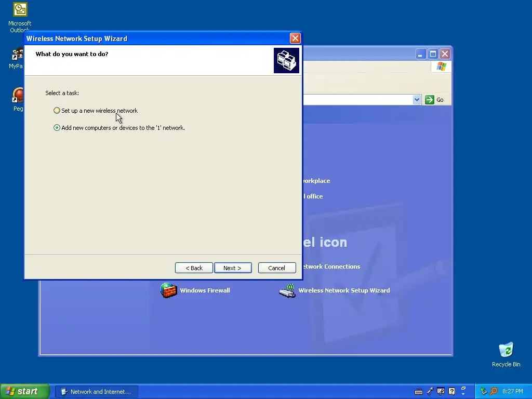
Task: Open the language bar options arrow
Action: pyautogui.click(x=463, y=394)
